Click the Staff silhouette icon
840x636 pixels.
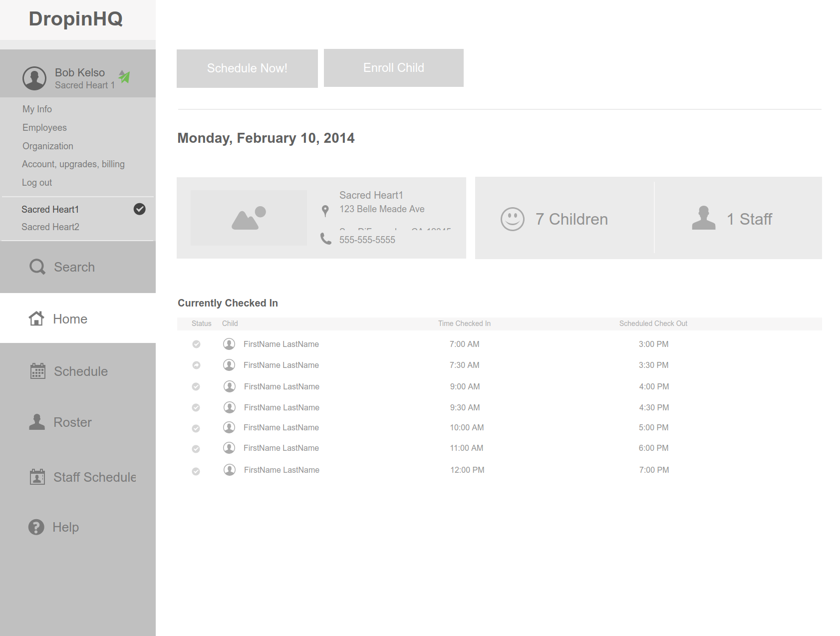[x=704, y=218]
